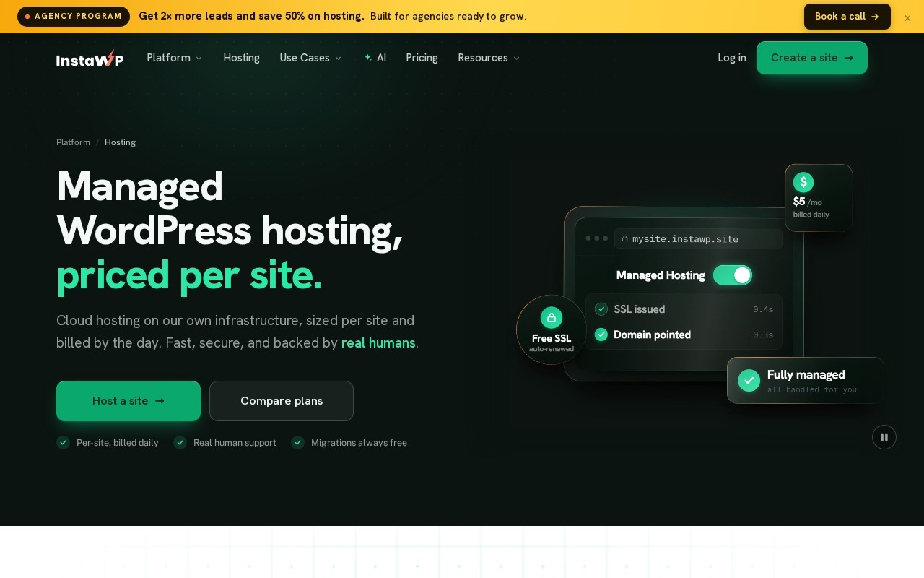This screenshot has height=578, width=924.
Task: Toggle the Managed Hosting switch
Action: pyautogui.click(x=733, y=275)
